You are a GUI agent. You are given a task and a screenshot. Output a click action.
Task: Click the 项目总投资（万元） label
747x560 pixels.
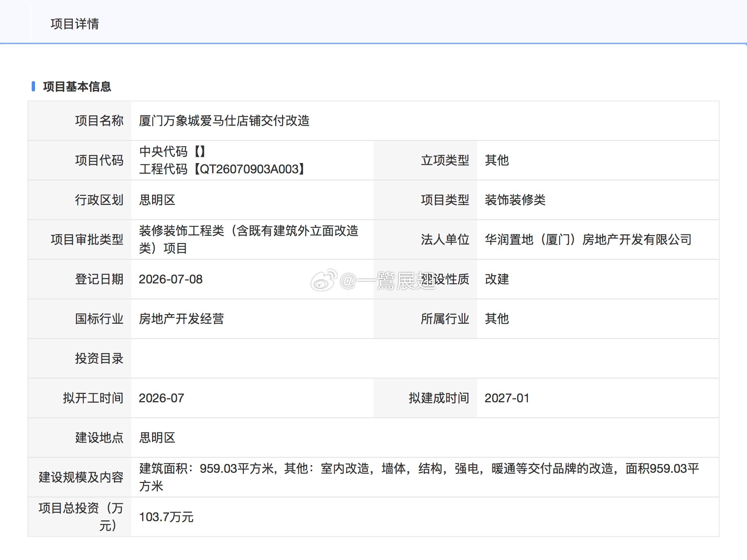click(81, 517)
